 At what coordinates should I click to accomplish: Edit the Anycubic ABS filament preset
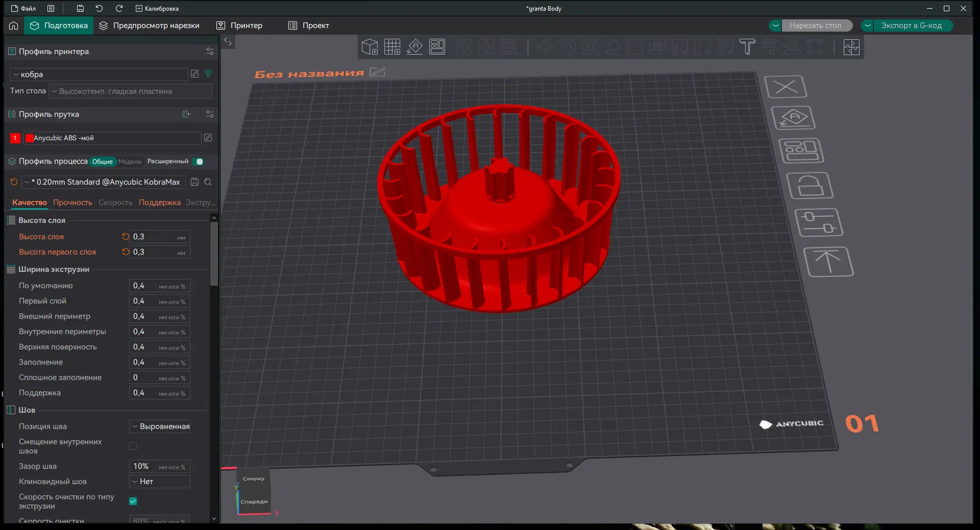tap(208, 138)
